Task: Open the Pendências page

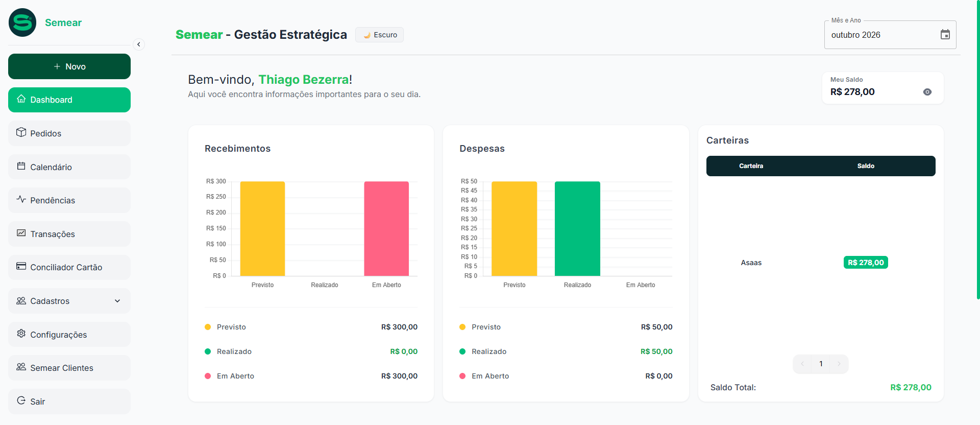Action: [x=69, y=200]
